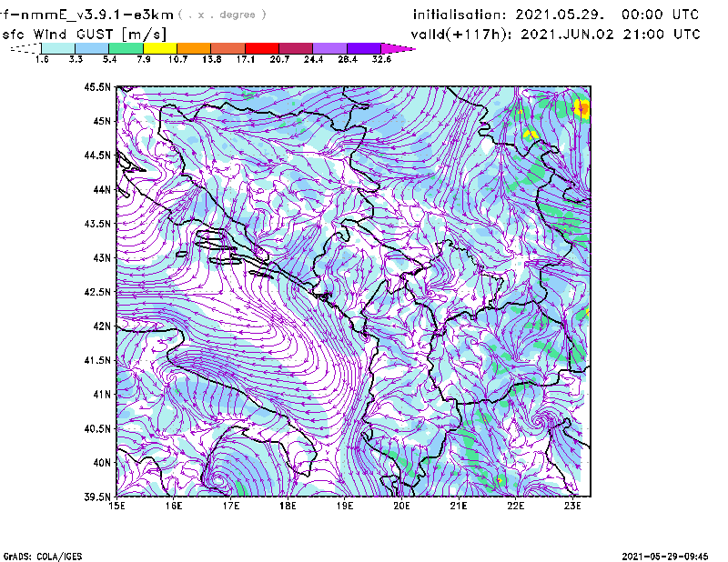Click the 16E longitude label
The image size is (728, 562).
pyautogui.click(x=174, y=506)
